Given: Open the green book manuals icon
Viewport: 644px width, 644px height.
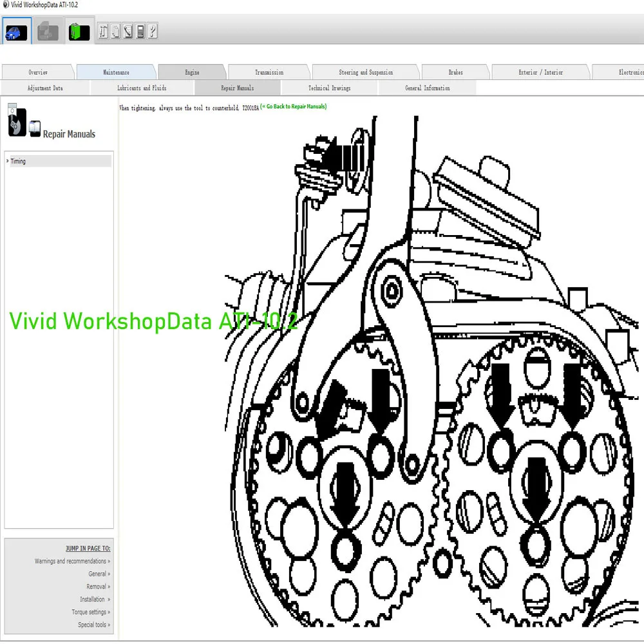Looking at the screenshot, I should (x=79, y=32).
